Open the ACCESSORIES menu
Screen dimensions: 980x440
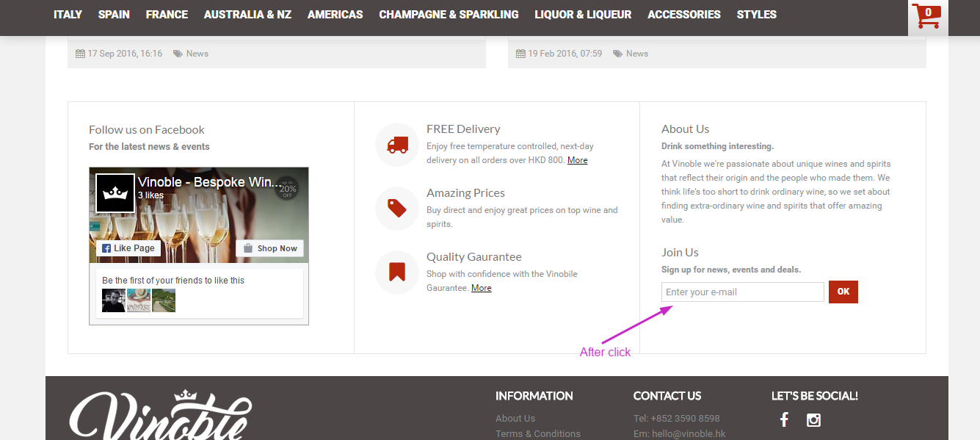pos(684,15)
